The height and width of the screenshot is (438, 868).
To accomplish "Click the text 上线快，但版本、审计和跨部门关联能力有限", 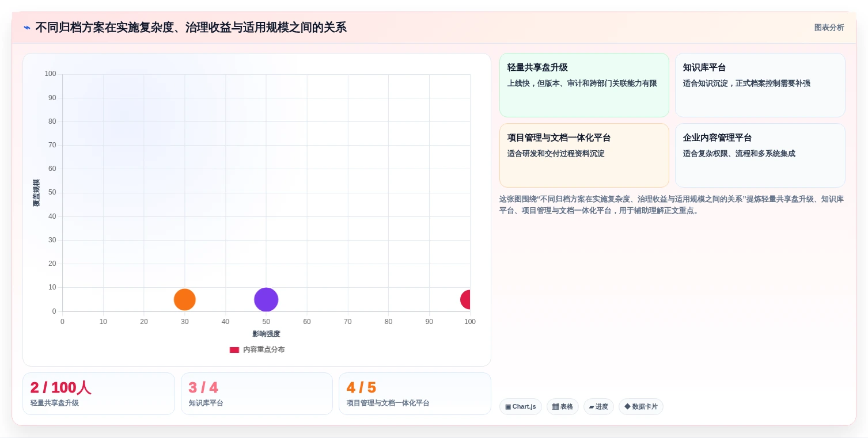I will click(582, 83).
